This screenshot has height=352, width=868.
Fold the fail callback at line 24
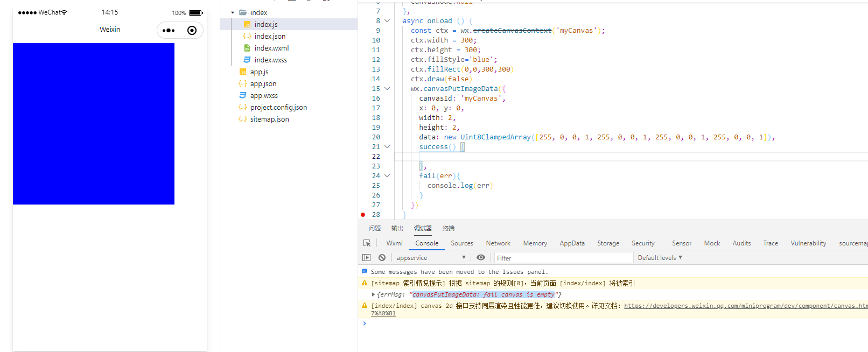[x=387, y=176]
